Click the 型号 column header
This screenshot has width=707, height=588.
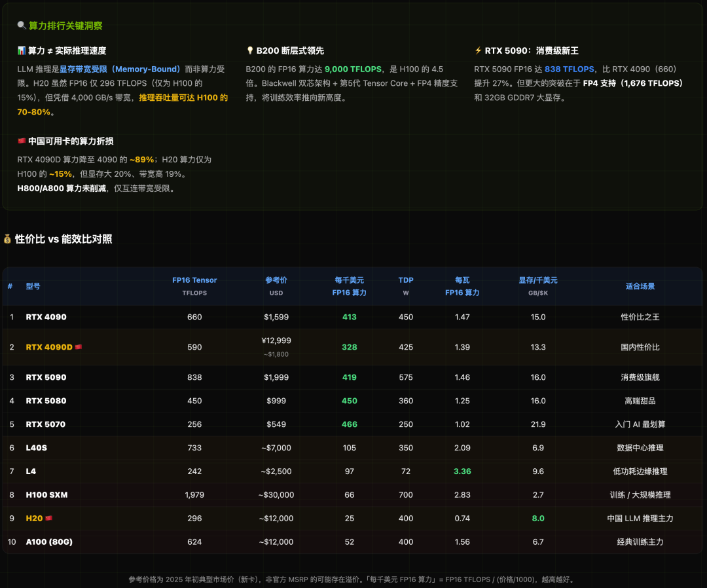33,286
